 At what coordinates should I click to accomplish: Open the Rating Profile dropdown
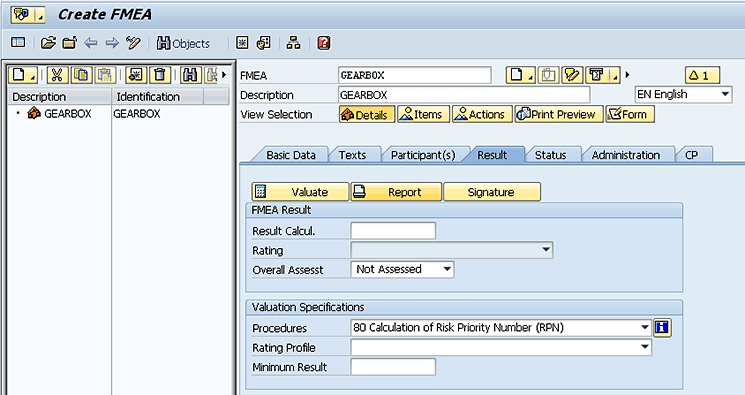501,347
